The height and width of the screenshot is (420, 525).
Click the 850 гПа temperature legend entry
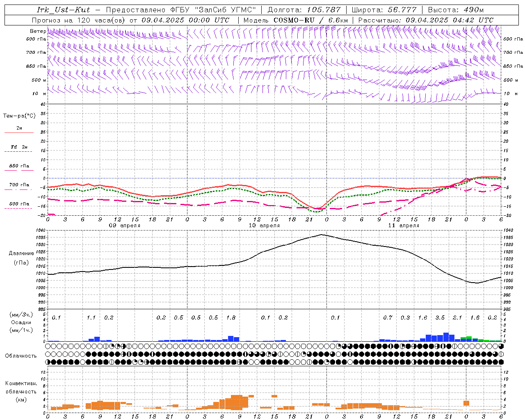19,166
